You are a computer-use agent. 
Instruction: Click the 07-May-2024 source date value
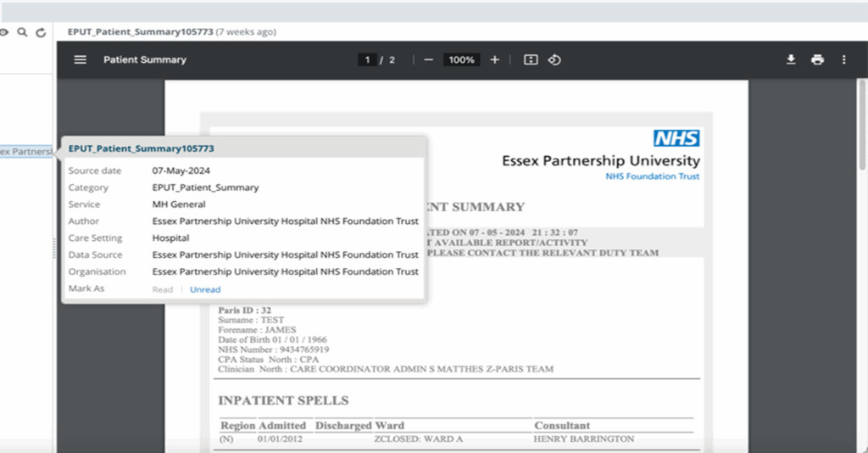pos(181,171)
